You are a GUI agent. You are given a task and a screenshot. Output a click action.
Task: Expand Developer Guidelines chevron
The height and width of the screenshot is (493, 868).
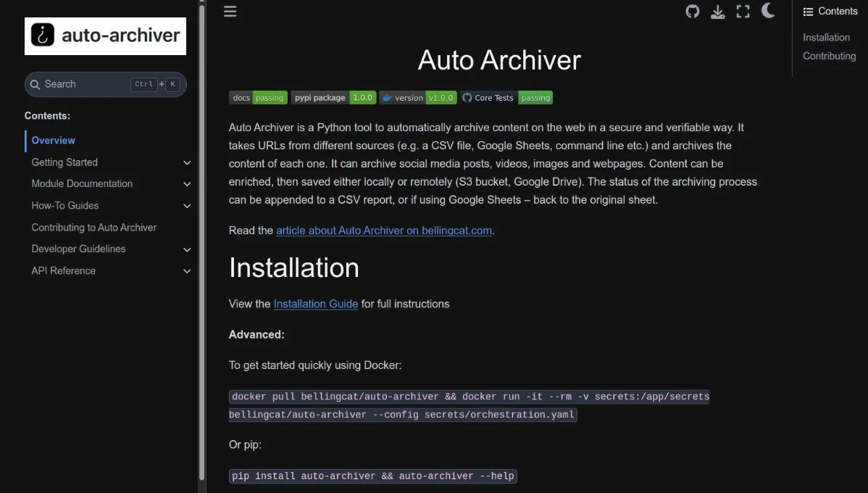coord(187,250)
